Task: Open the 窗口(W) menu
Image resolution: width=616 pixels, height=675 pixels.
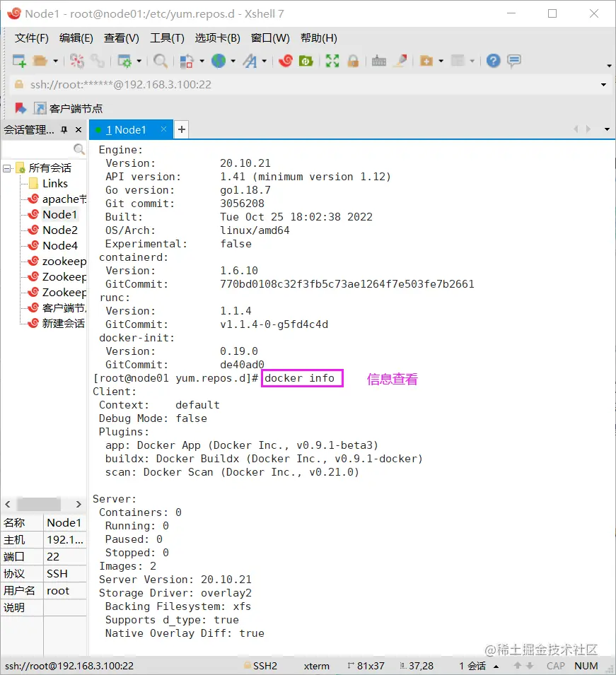Action: pyautogui.click(x=270, y=38)
